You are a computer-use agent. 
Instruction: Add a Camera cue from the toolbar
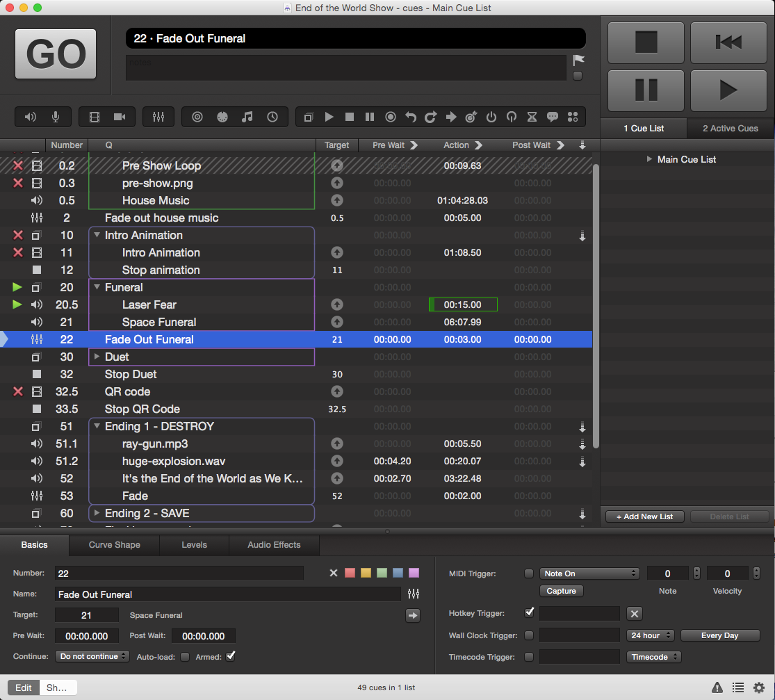pyautogui.click(x=120, y=117)
